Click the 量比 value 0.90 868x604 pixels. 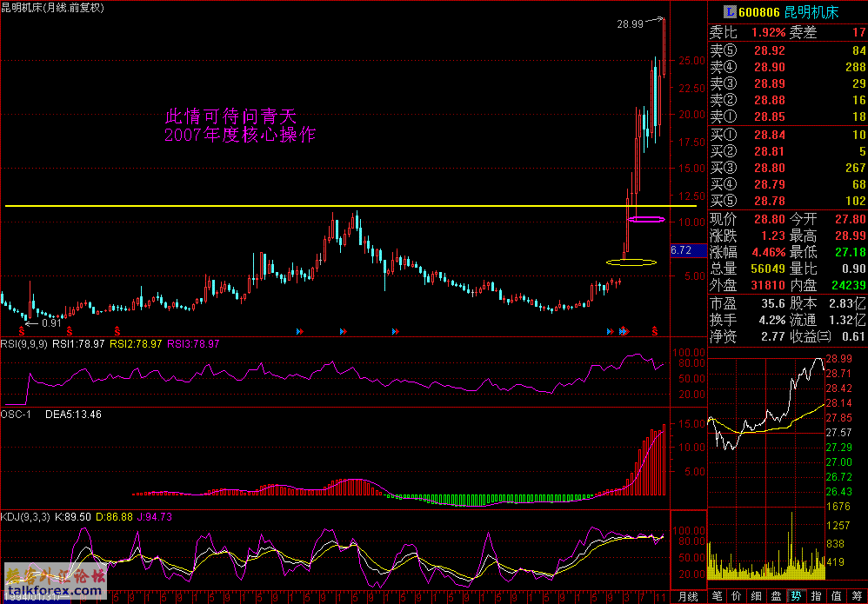click(x=853, y=269)
